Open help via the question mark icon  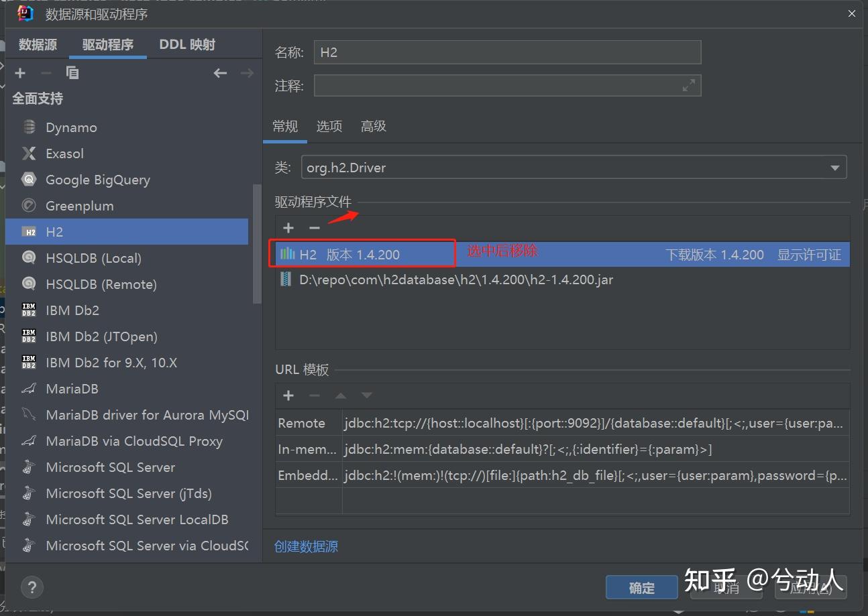click(32, 587)
